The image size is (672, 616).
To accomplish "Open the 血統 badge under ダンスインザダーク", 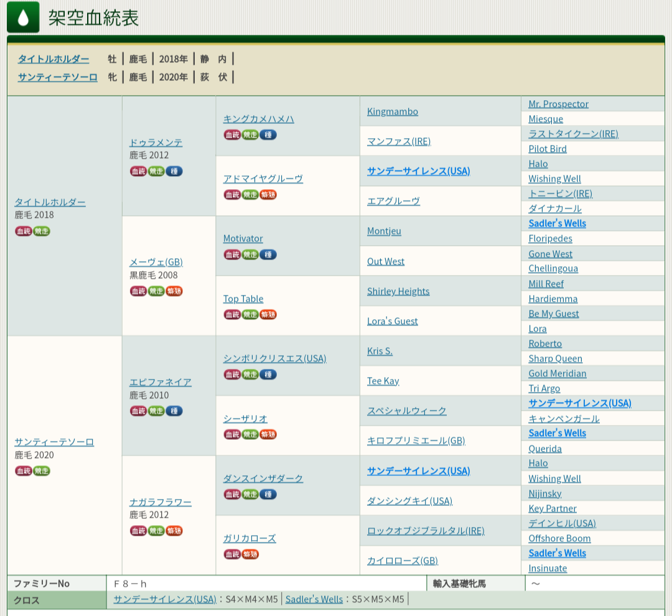I will tap(232, 494).
